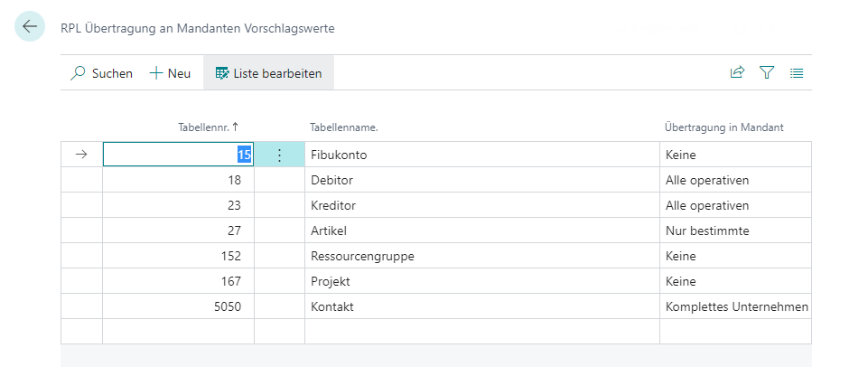Select the Debitor row name cell
This screenshot has width=868, height=367.
pos(481,180)
